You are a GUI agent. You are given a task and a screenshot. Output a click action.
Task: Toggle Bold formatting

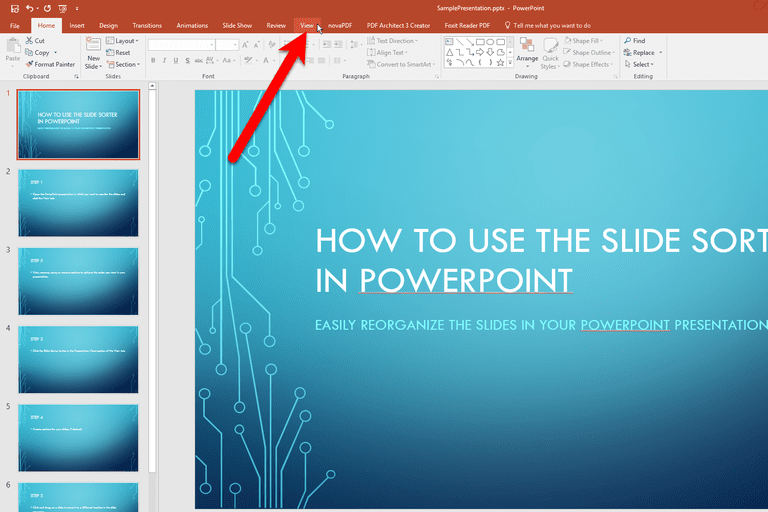(x=153, y=61)
